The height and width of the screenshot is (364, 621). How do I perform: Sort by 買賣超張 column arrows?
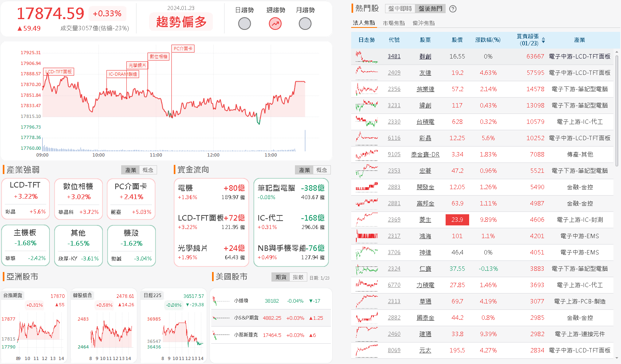point(543,40)
